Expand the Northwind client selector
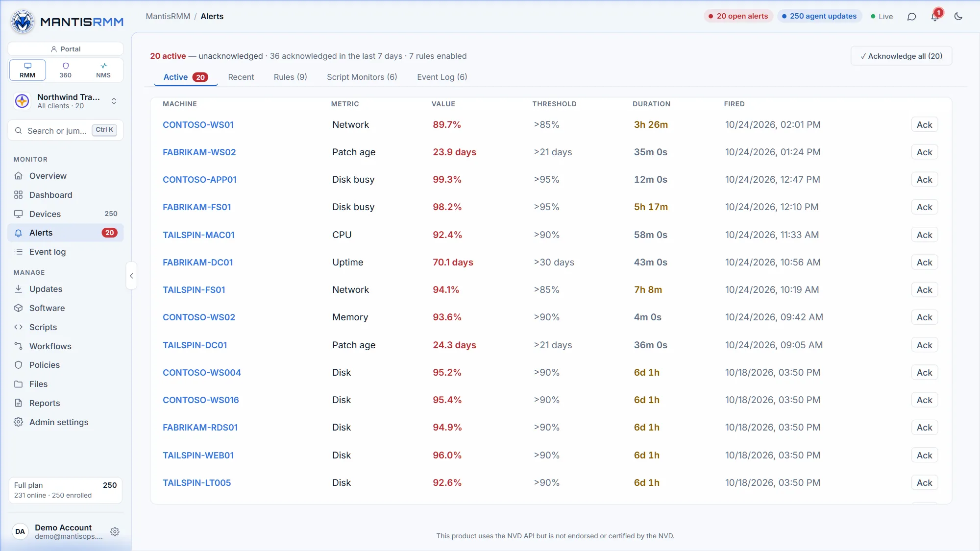980x551 pixels. (x=66, y=101)
